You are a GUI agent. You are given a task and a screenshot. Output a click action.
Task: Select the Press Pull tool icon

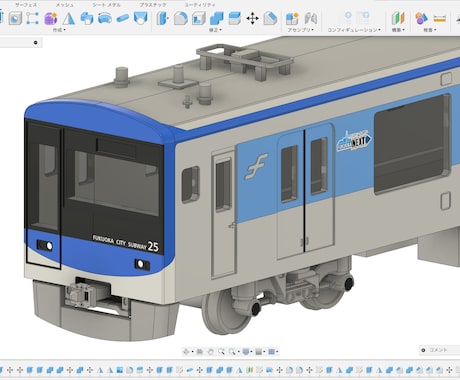162,18
